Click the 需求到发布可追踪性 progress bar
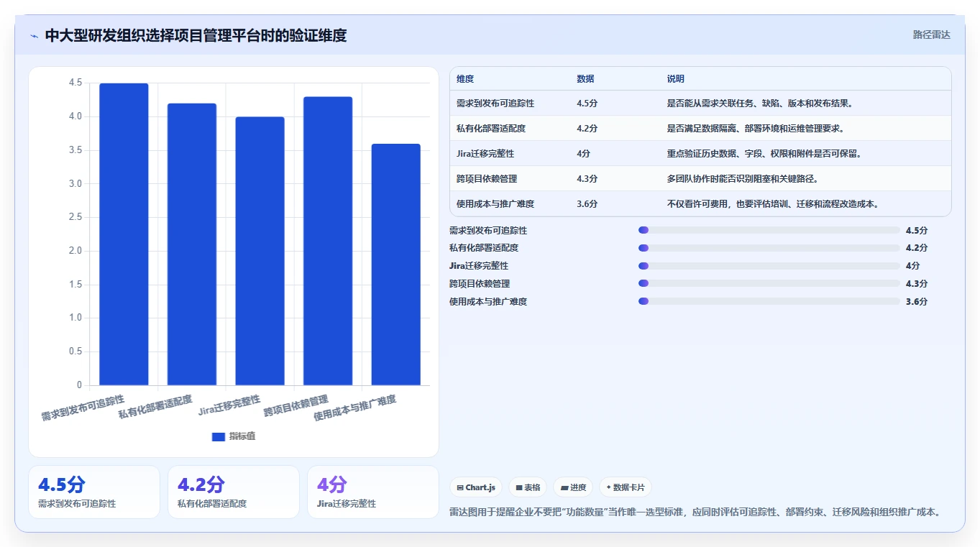This screenshot has width=980, height=547. click(769, 230)
